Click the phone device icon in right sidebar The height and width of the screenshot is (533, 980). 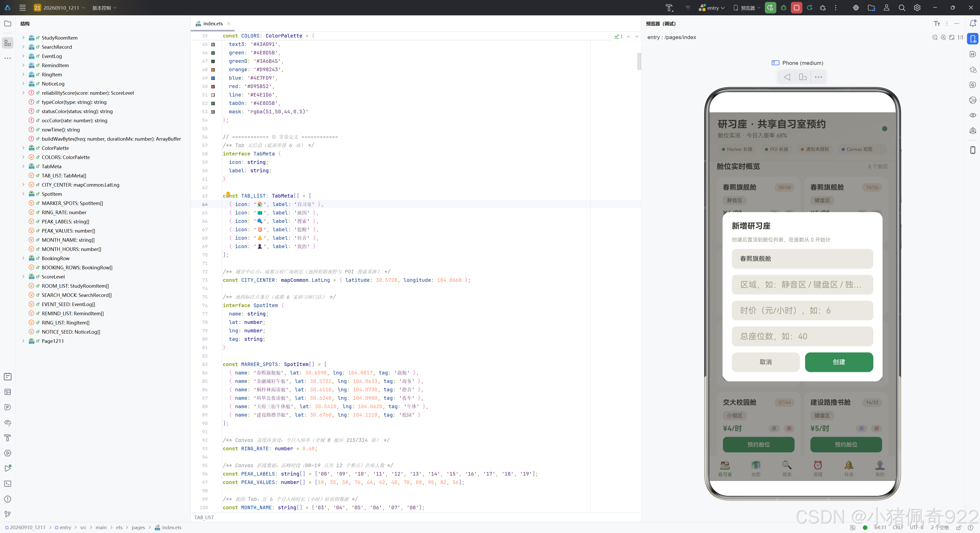(973, 150)
